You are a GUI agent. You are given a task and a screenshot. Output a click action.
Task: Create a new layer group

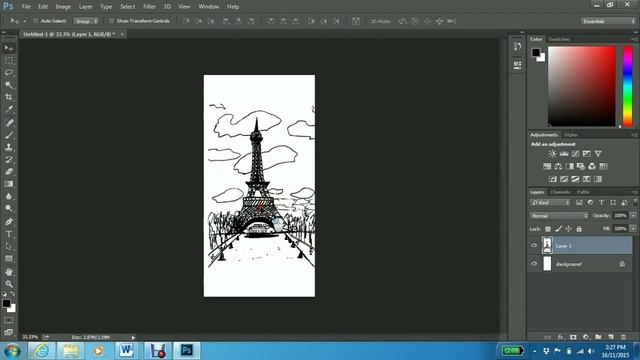tap(598, 337)
